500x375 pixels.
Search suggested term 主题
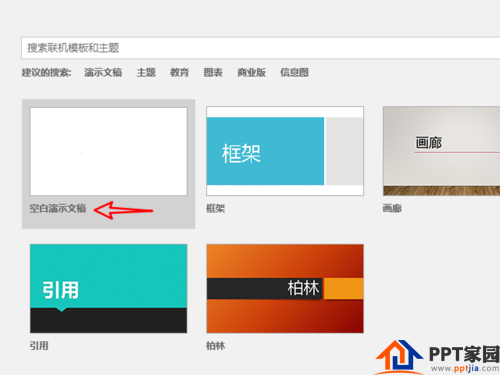coord(146,72)
